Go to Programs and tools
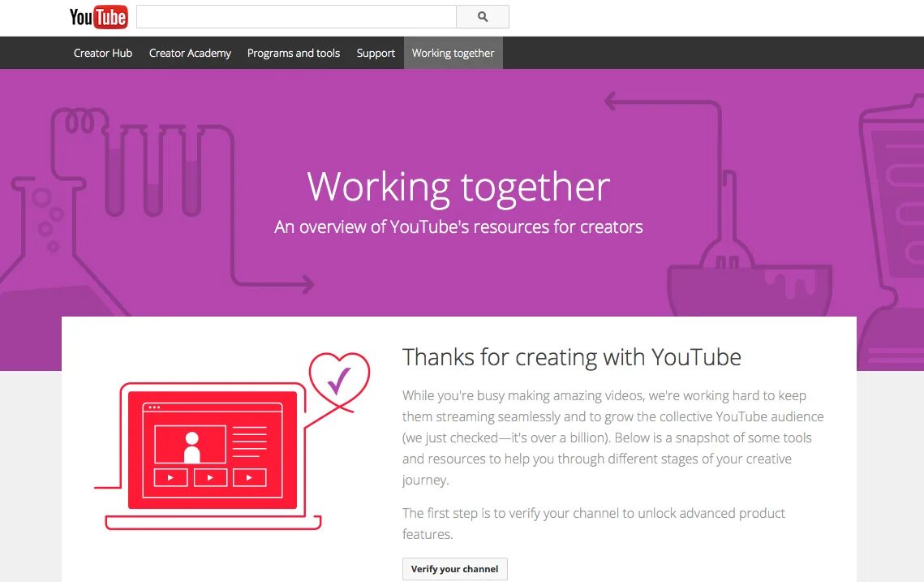Viewport: 924px width, 582px height. (x=294, y=53)
